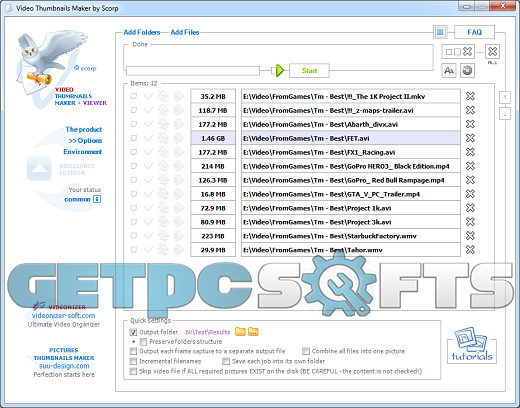Remove StarbuckFactory.wmv from list
520x408 pixels.
coord(470,236)
